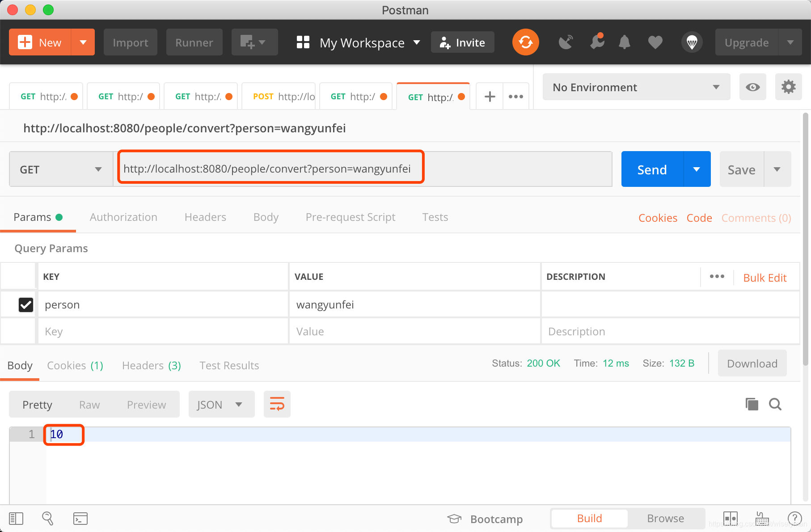
Task: Open manage environments gear icon
Action: 788,87
